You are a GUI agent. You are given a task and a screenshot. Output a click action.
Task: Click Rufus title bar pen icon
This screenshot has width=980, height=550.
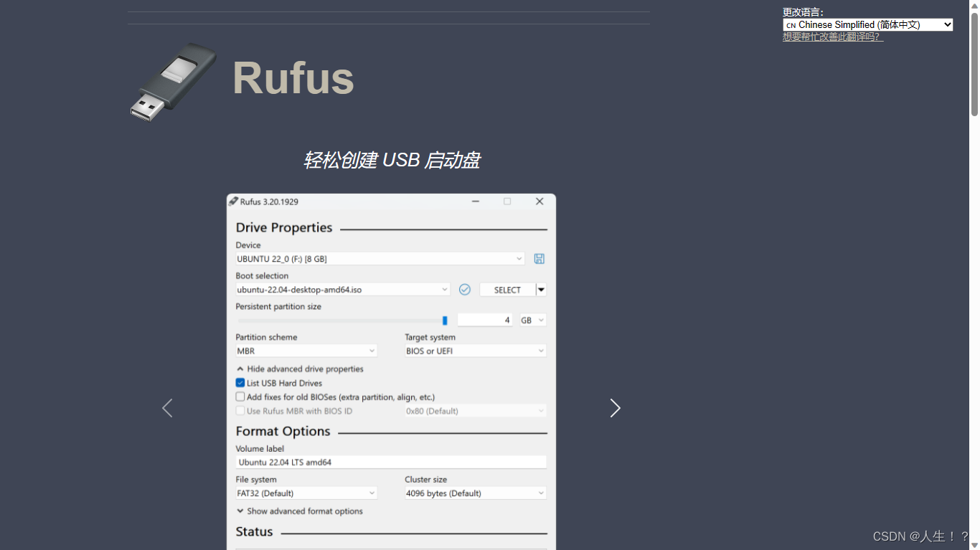point(233,201)
